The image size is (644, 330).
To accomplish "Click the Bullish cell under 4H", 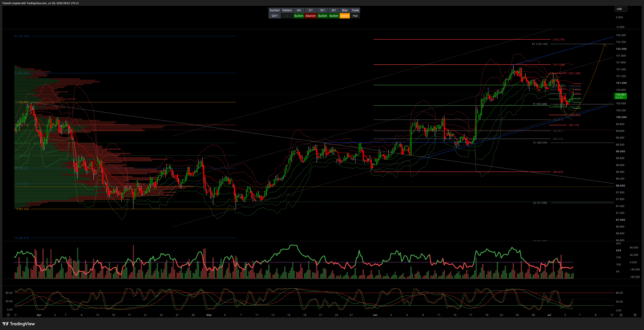I will [x=299, y=16].
